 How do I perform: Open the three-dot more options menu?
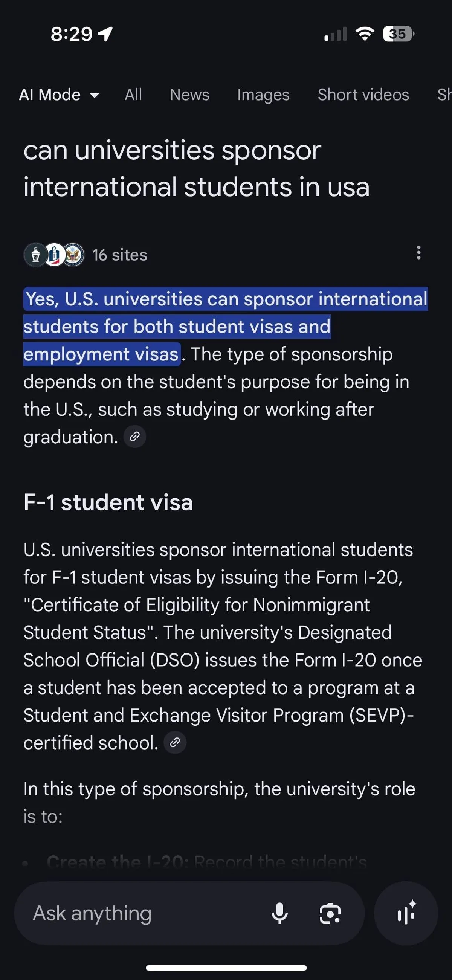coord(418,253)
